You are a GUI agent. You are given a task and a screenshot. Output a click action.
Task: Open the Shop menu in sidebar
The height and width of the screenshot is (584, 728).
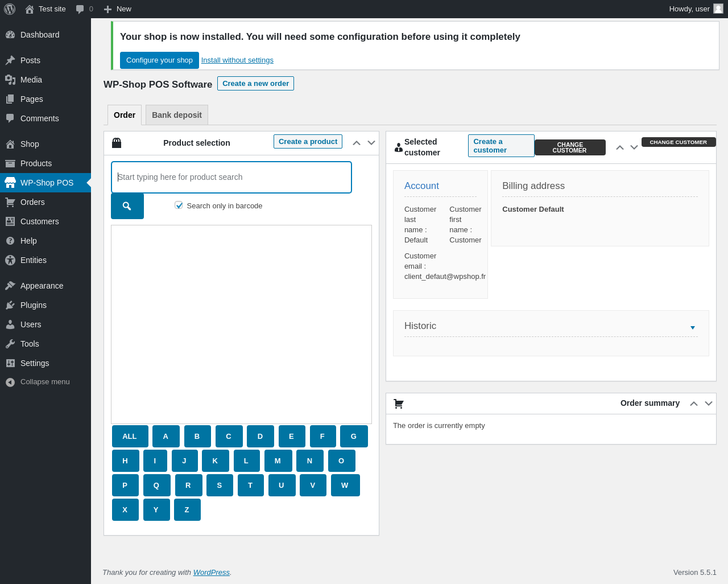(45, 144)
